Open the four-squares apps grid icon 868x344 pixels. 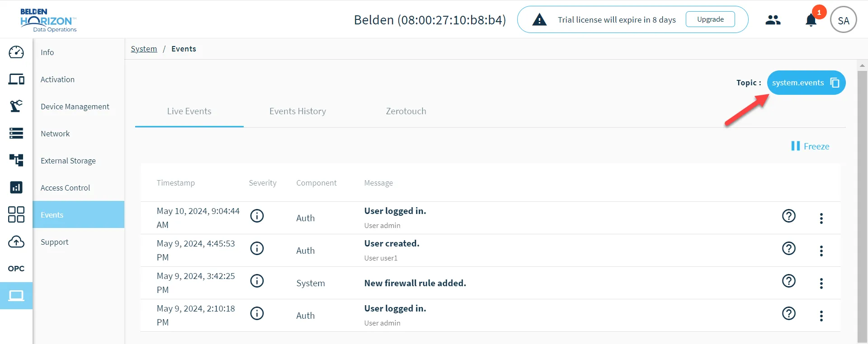(x=16, y=214)
